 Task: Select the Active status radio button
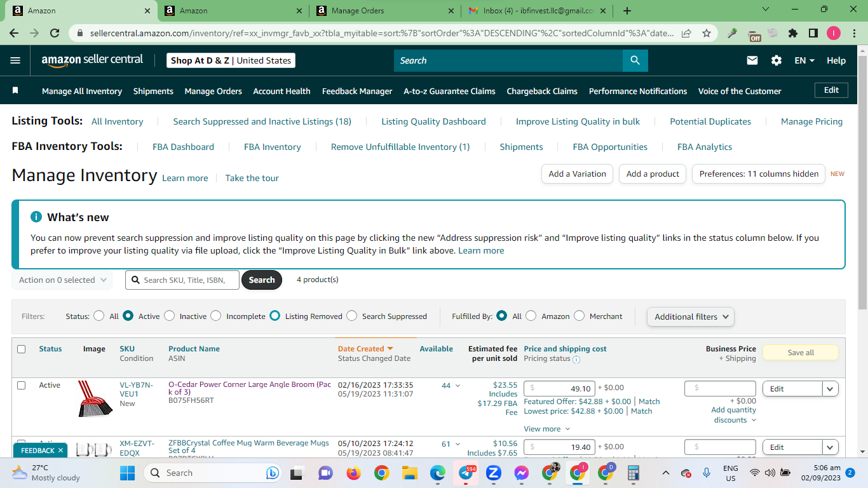point(128,316)
